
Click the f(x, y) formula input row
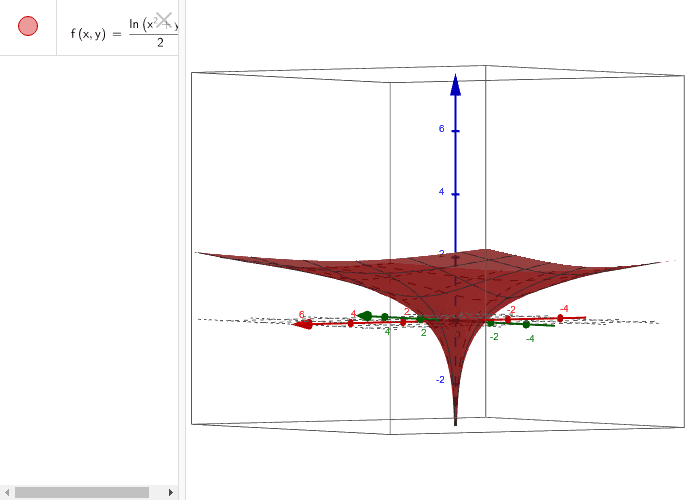[117, 28]
